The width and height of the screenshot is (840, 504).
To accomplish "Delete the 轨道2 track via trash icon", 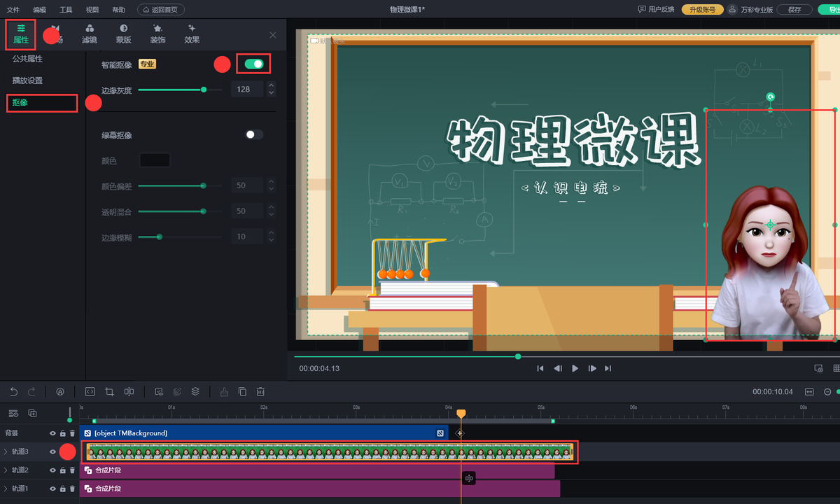I will (x=72, y=470).
